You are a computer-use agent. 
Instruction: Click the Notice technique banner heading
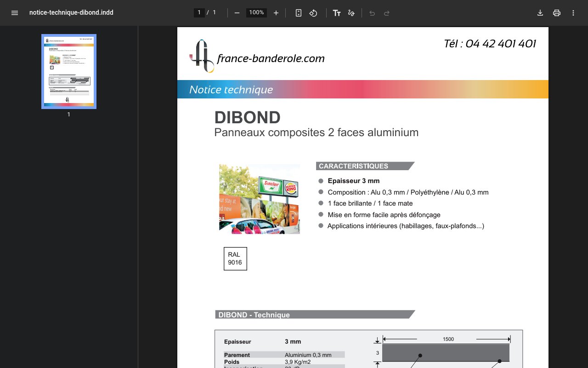(231, 90)
